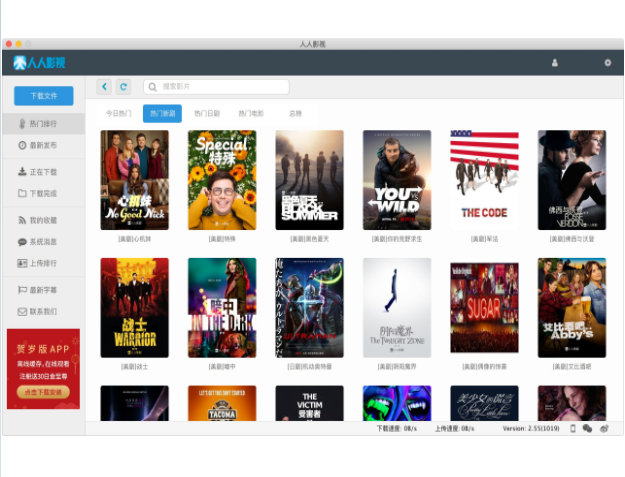Open the Special 特殊 poster
This screenshot has height=477, width=625.
pyautogui.click(x=222, y=180)
